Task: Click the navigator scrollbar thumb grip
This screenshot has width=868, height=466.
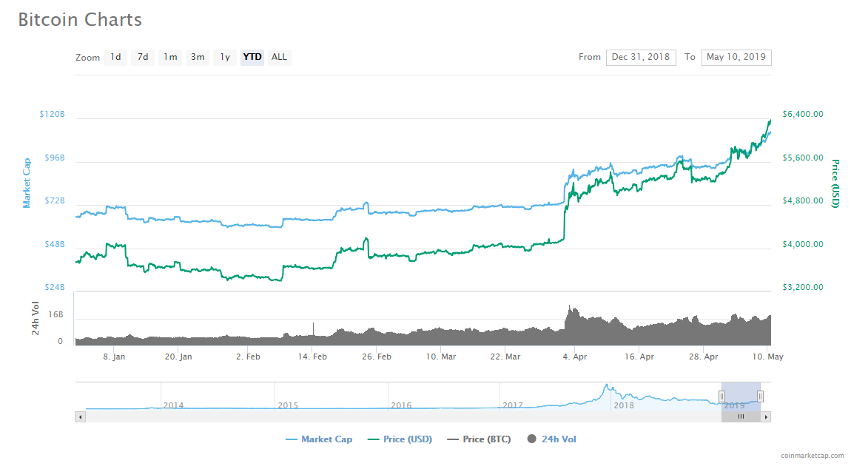Action: click(x=741, y=417)
